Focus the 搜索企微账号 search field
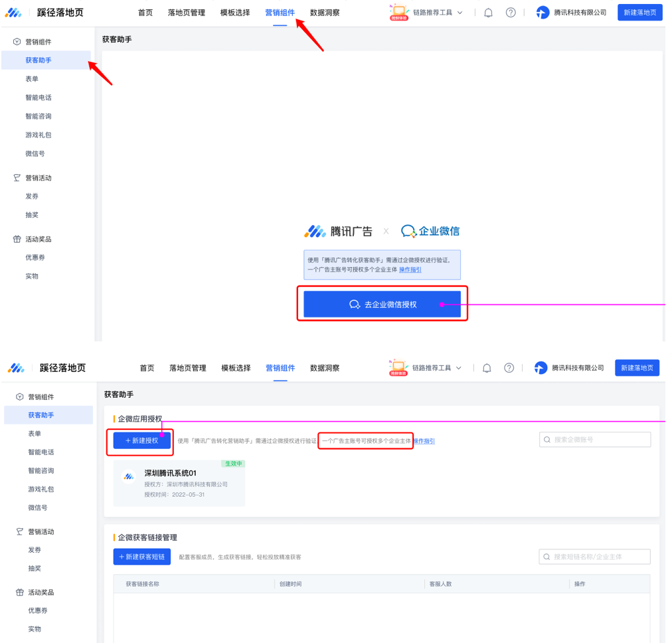The width and height of the screenshot is (672, 643). (x=595, y=439)
